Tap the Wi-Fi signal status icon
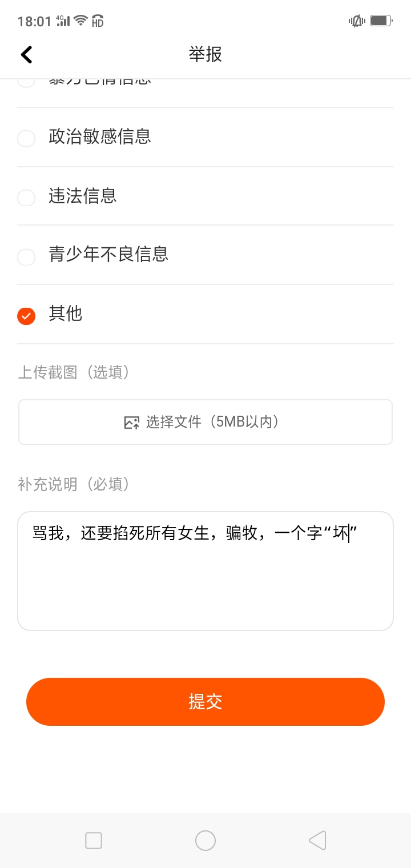This screenshot has width=411, height=868. 81,21
